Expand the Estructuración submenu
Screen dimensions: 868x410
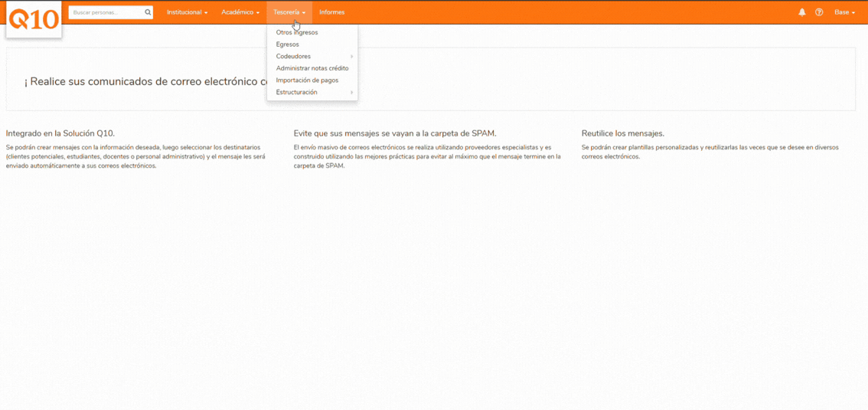[x=312, y=93]
